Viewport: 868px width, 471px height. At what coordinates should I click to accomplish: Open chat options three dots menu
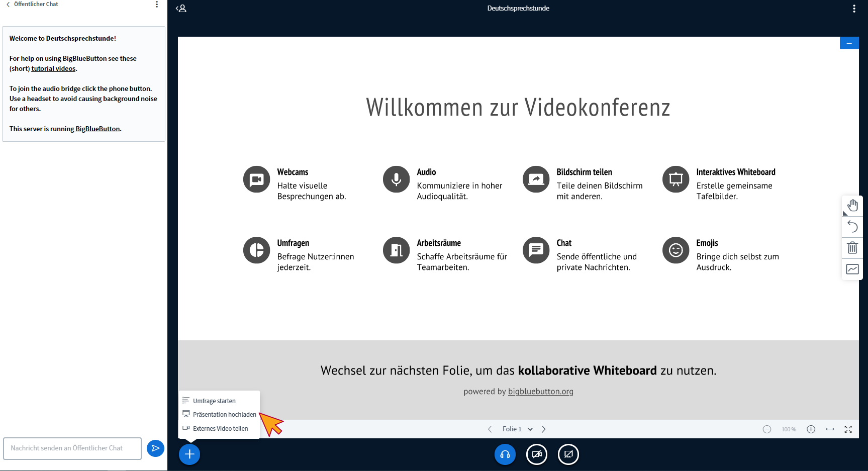pos(157,5)
